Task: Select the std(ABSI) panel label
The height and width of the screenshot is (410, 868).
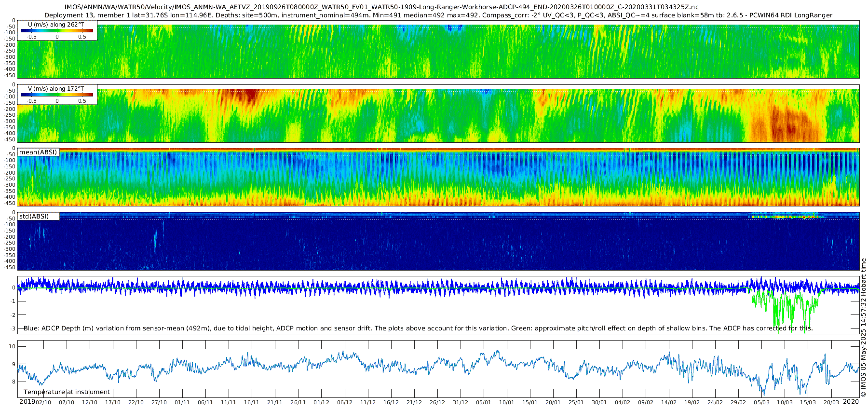Action: 38,216
